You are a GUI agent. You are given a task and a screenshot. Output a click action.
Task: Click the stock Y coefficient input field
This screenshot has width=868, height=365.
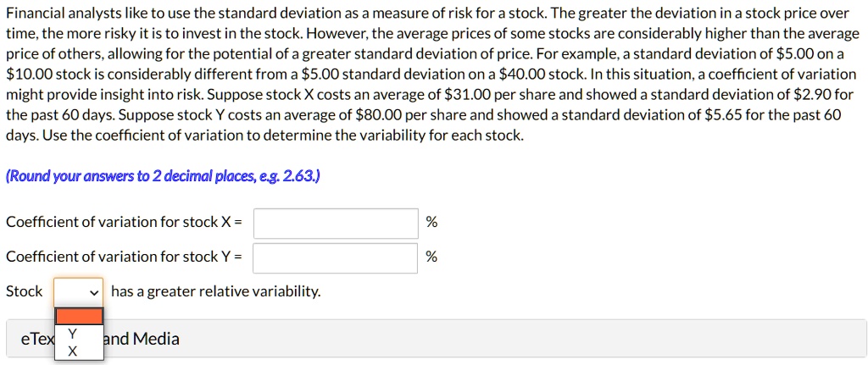click(335, 257)
